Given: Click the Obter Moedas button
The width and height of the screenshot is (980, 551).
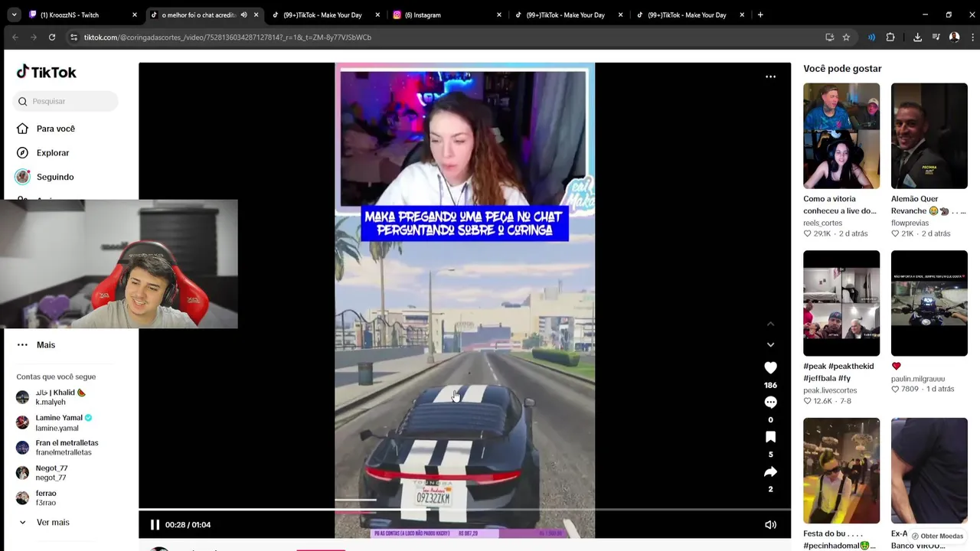Looking at the screenshot, I should (x=936, y=536).
